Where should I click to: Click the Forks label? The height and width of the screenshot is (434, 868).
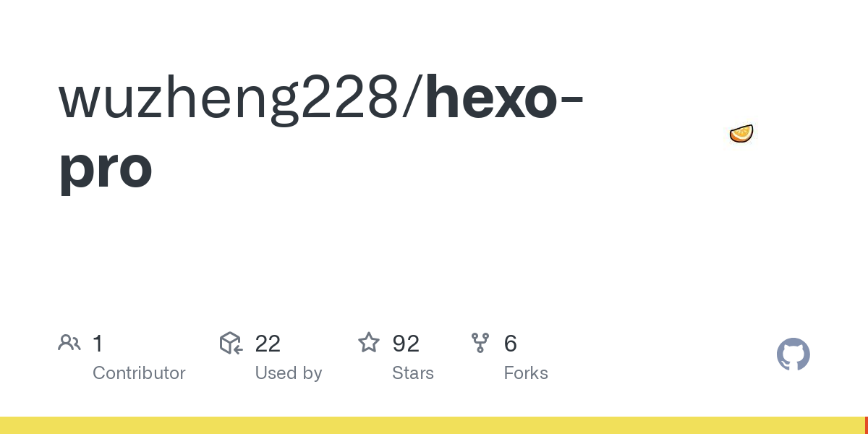[x=526, y=373]
